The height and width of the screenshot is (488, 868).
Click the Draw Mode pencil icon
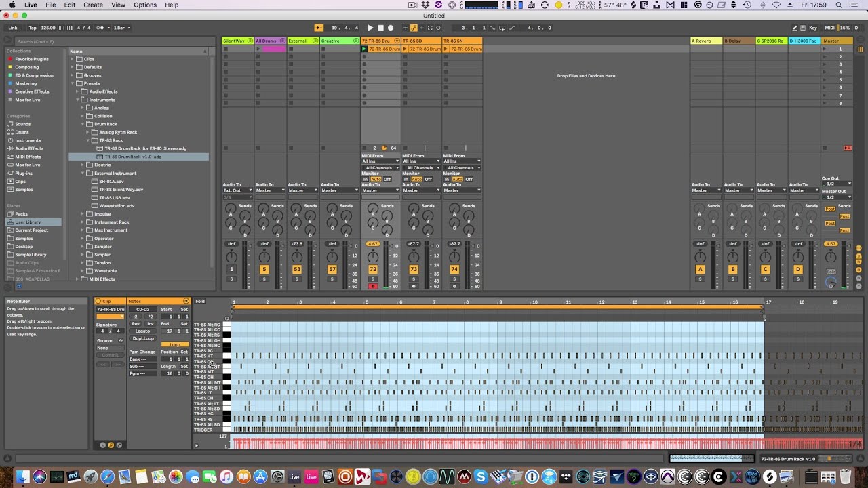[795, 28]
